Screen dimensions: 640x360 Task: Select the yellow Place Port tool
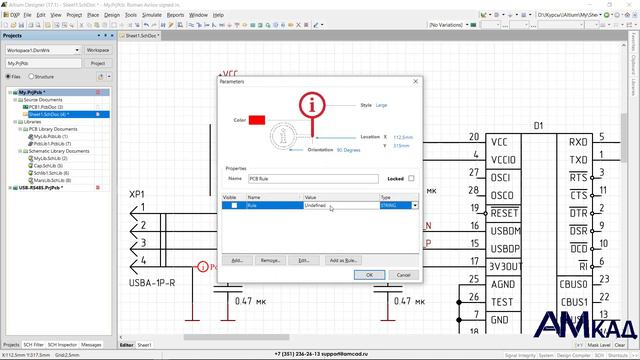click(x=291, y=25)
